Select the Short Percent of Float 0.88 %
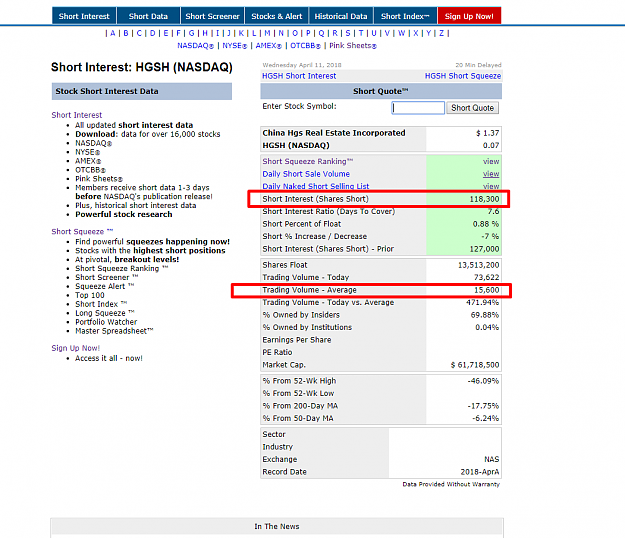The width and height of the screenshot is (625, 538). pyautogui.click(x=486, y=224)
